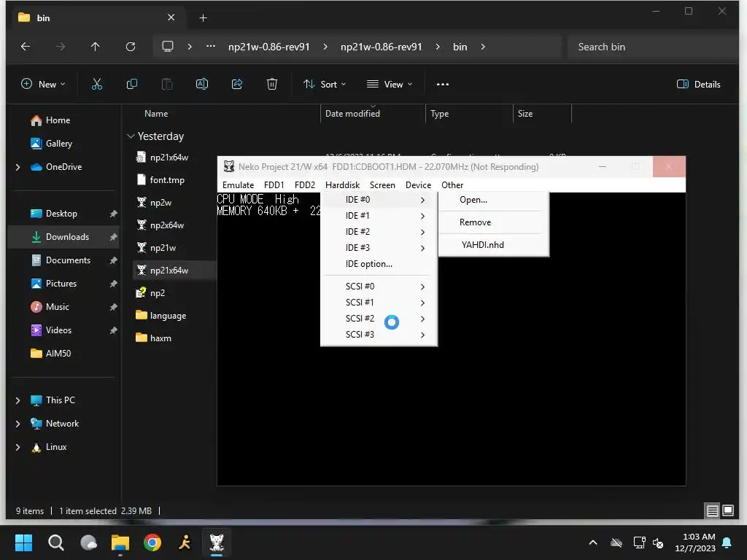Select YAHDI.nhd recent disk entry
This screenshot has height=560, width=747.
[x=493, y=244]
